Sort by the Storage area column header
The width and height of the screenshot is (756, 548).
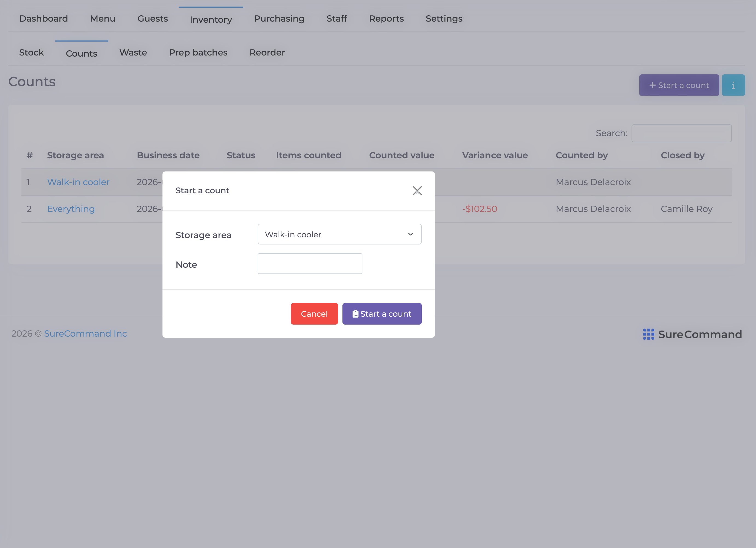pyautogui.click(x=75, y=155)
